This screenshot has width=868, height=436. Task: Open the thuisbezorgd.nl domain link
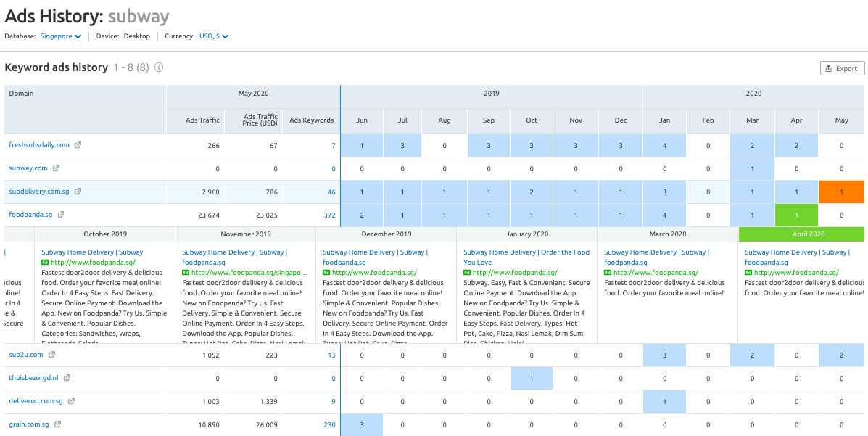[34, 378]
